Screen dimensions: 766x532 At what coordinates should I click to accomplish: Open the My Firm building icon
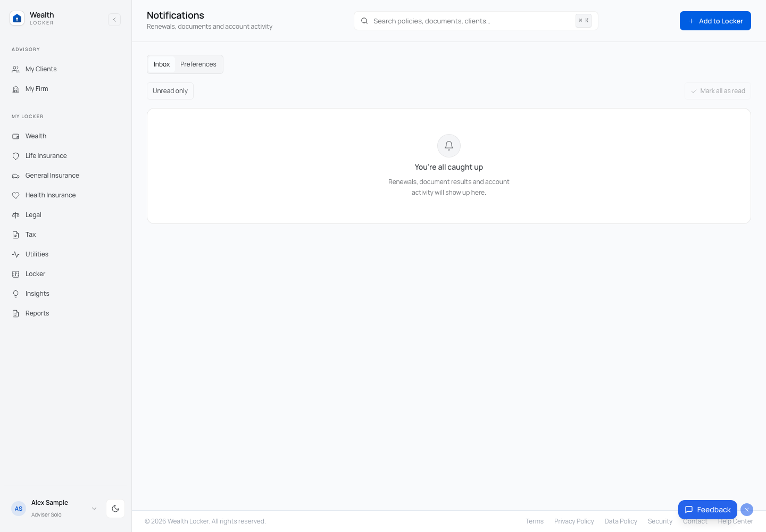coord(16,89)
